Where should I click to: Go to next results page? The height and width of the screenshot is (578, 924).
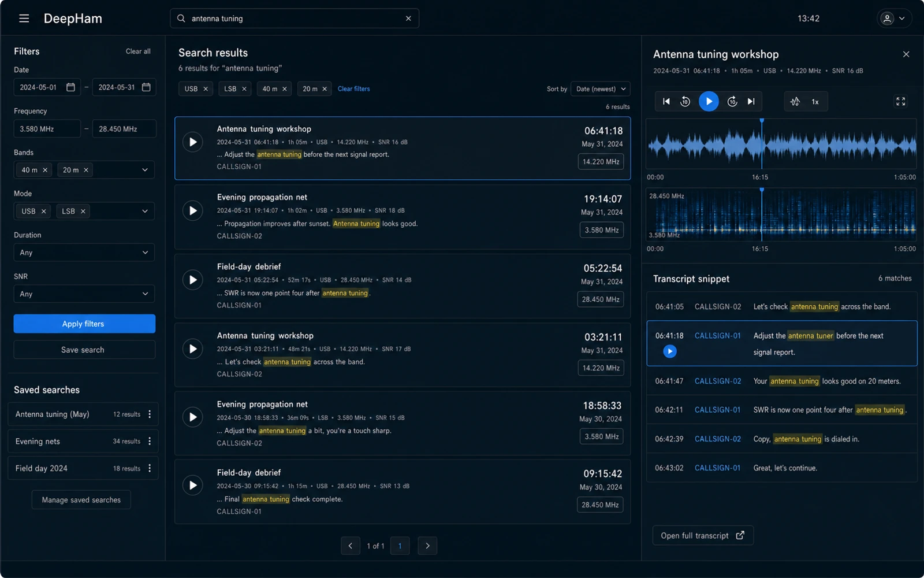[x=427, y=546]
